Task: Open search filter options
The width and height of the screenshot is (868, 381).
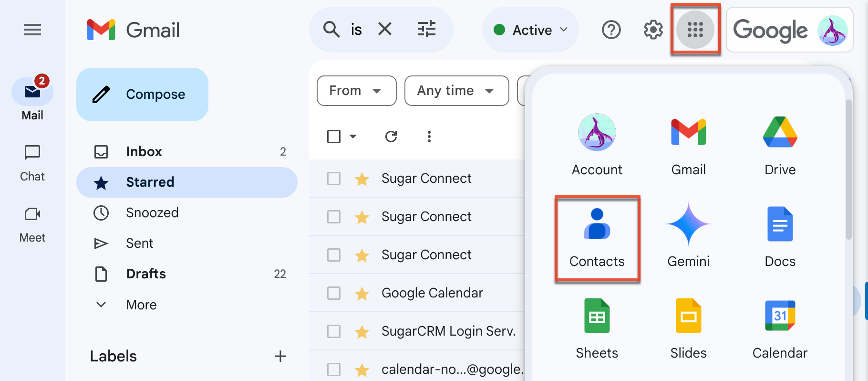Action: (426, 30)
